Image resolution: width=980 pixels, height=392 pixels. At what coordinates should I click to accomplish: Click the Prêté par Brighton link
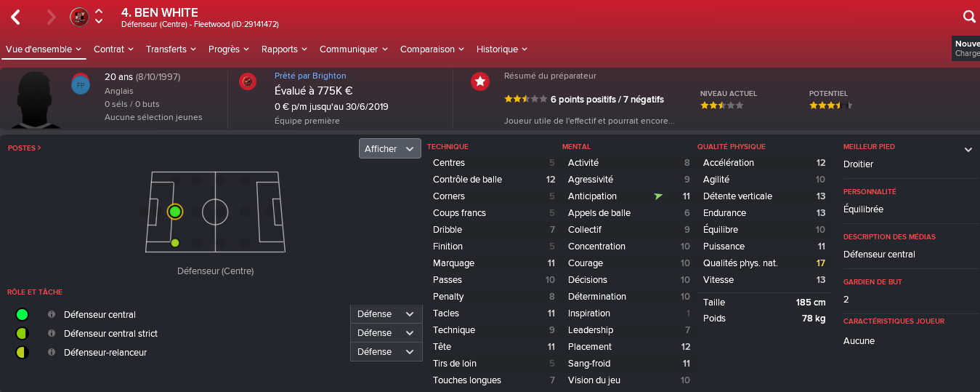pos(310,76)
